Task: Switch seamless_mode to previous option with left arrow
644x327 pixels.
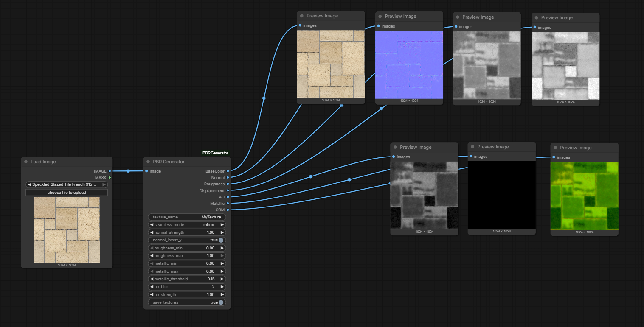Action: pyautogui.click(x=152, y=225)
